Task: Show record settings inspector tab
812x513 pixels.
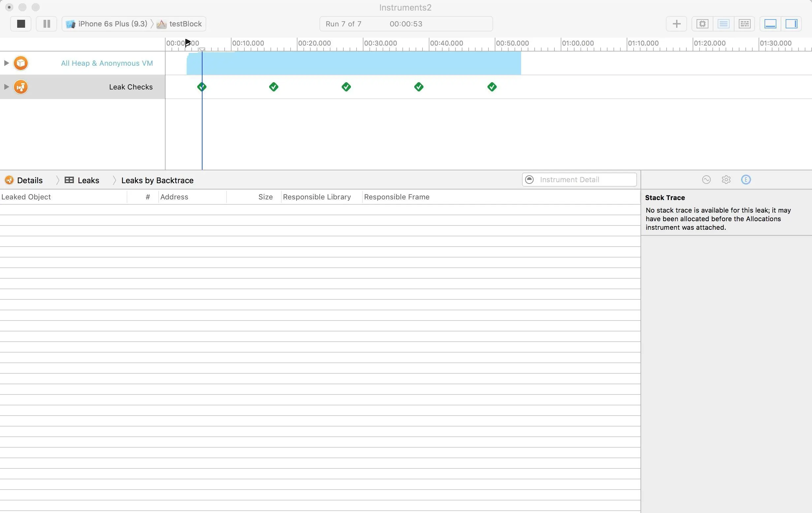Action: (706, 180)
